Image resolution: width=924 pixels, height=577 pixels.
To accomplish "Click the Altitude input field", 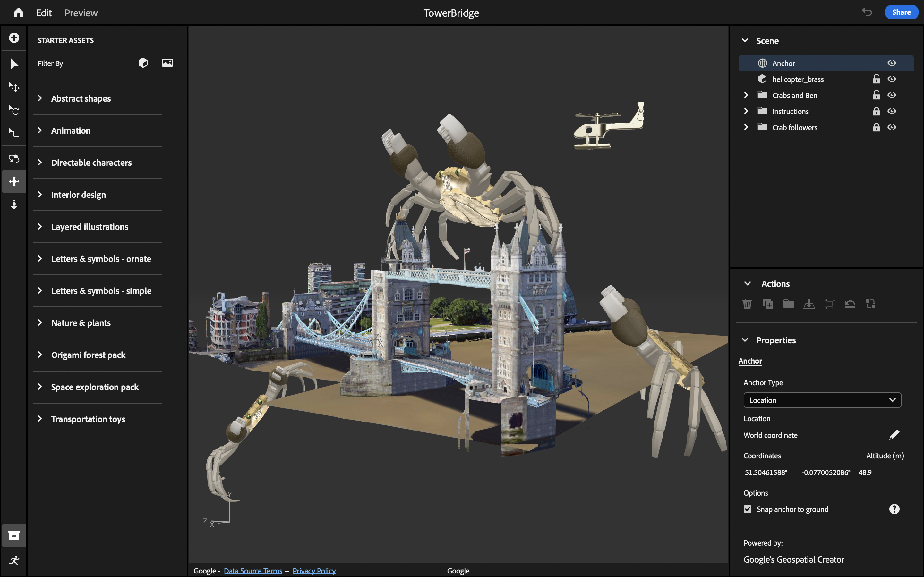I will coord(882,472).
